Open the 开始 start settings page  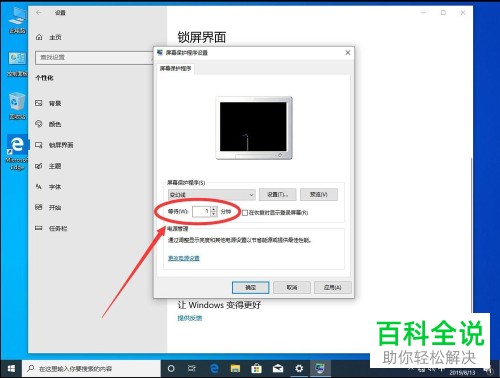tap(48, 207)
